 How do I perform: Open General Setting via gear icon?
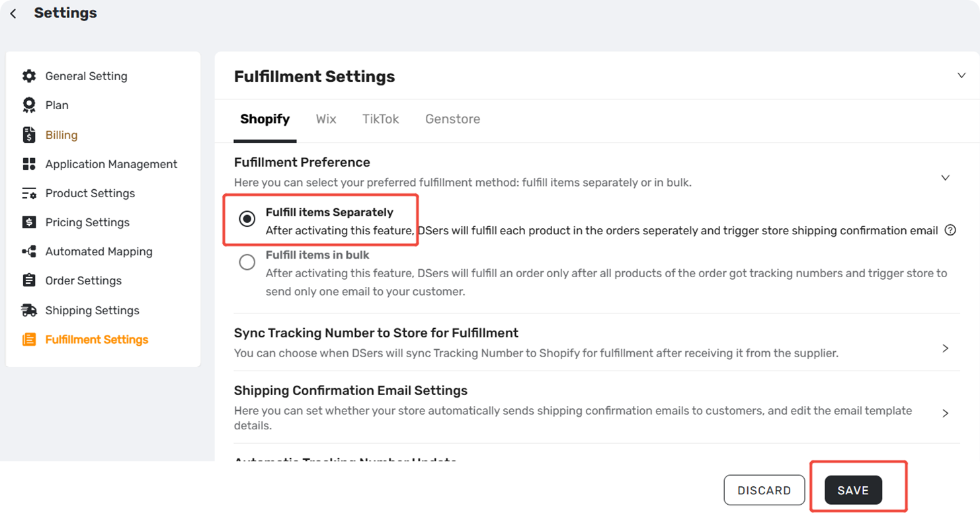click(29, 76)
